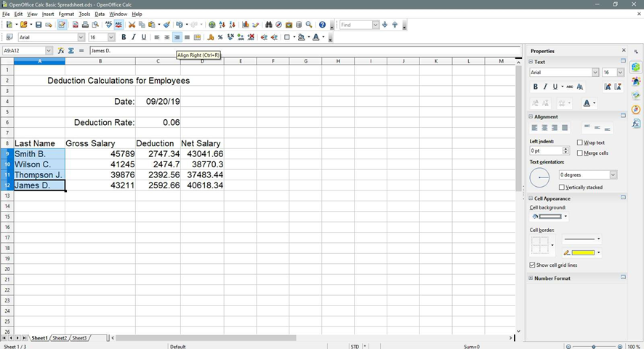This screenshot has height=349, width=644.
Task: Click the Sum sigma icon
Action: click(x=71, y=51)
